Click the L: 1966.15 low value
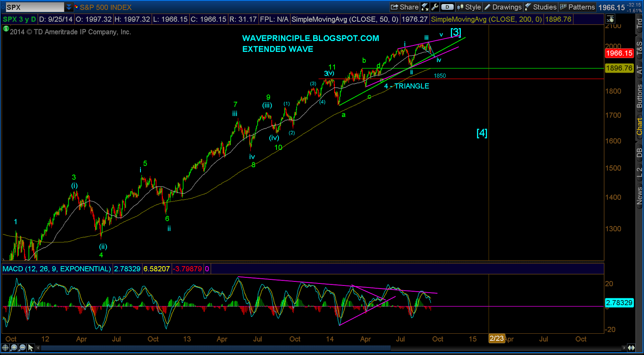 (x=170, y=19)
